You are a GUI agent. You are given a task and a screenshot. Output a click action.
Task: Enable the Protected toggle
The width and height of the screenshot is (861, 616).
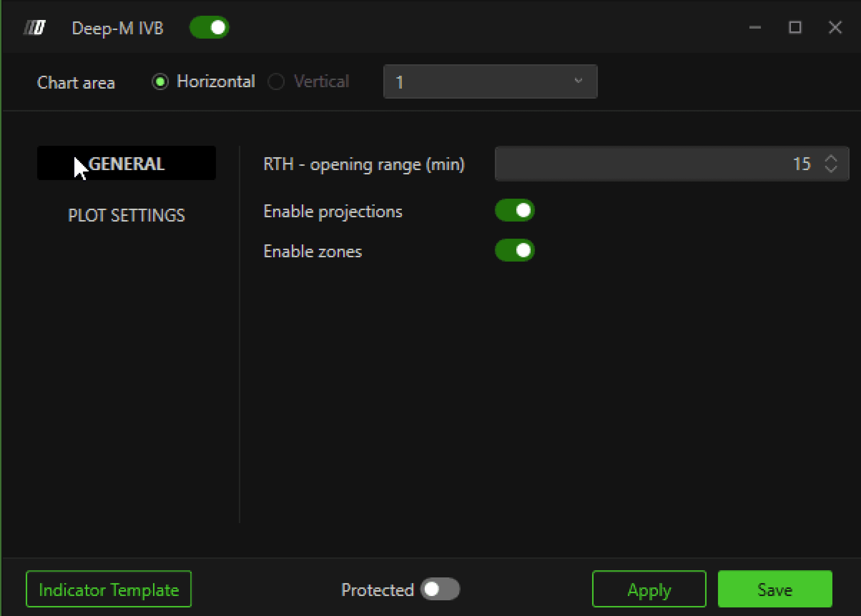point(440,589)
